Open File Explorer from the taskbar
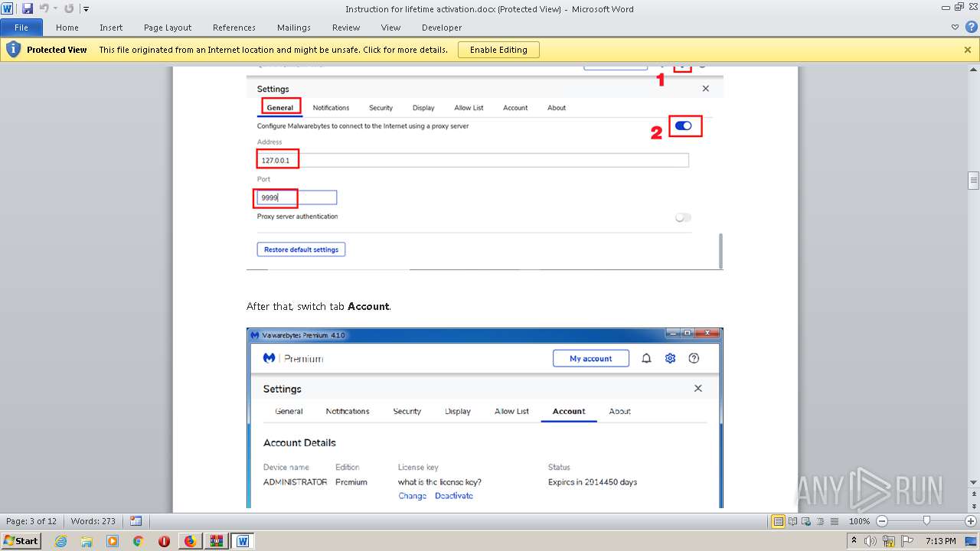Viewport: 980px width, 551px height. (87, 541)
